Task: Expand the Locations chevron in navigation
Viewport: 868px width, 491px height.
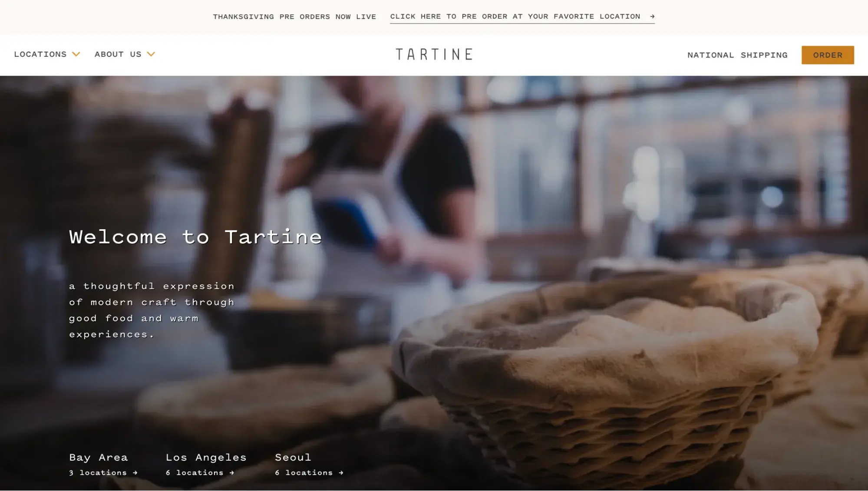Action: [76, 54]
